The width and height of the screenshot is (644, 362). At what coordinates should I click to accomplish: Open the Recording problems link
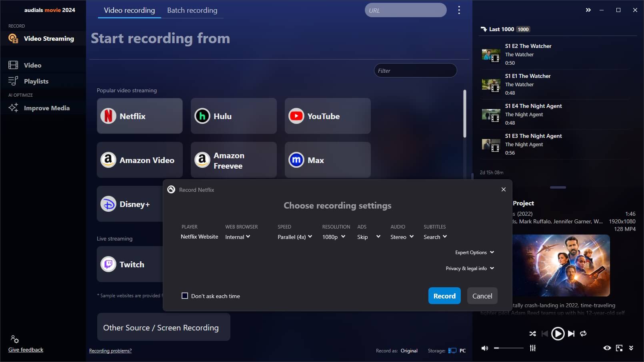tap(110, 351)
